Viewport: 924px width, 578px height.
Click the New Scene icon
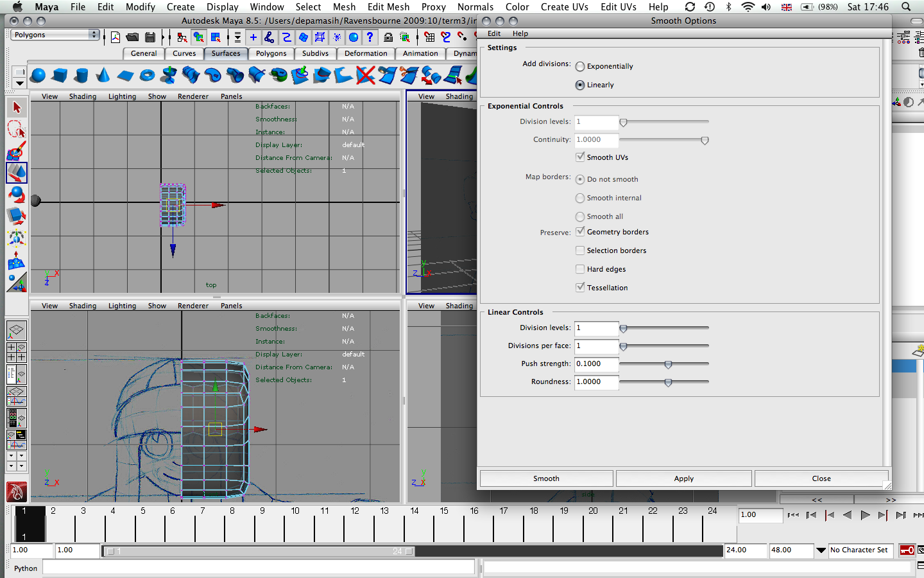116,37
